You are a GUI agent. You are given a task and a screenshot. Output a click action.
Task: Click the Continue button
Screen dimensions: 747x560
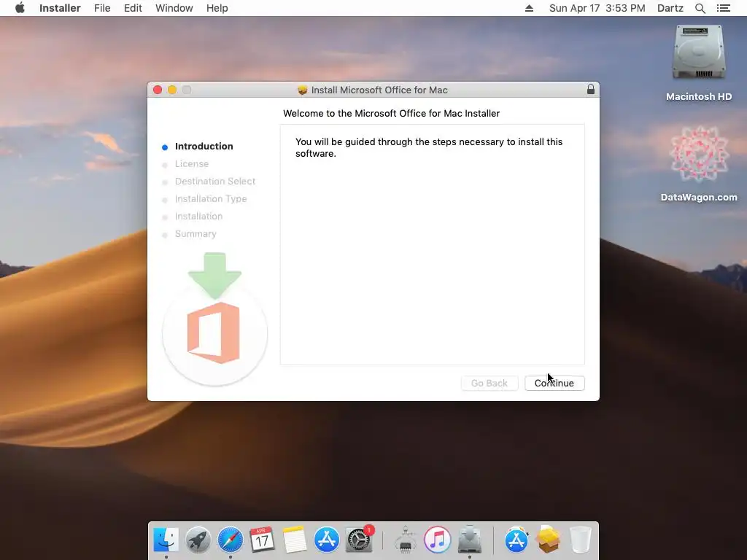pos(554,383)
